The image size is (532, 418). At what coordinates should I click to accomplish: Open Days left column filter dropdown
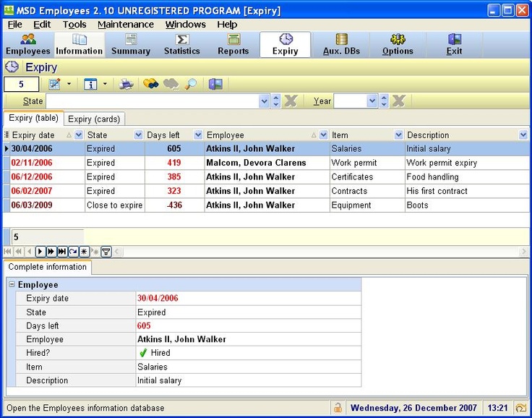(x=198, y=135)
